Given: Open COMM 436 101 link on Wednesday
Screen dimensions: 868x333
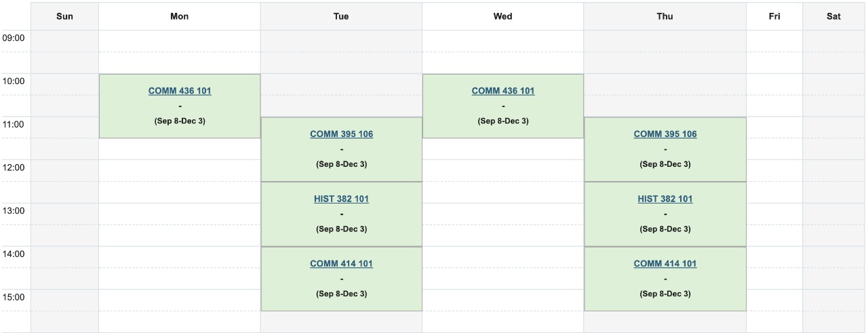Looking at the screenshot, I should click(503, 91).
